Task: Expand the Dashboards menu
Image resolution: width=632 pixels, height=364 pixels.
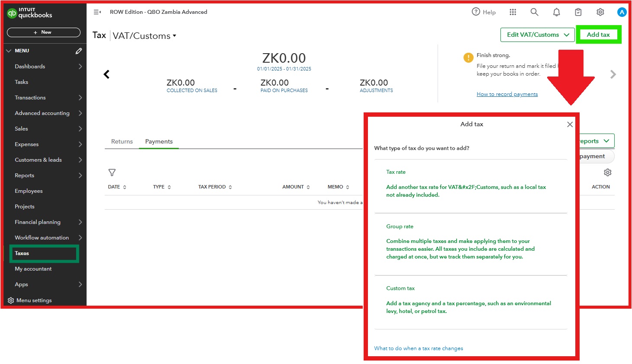Action: click(x=81, y=67)
